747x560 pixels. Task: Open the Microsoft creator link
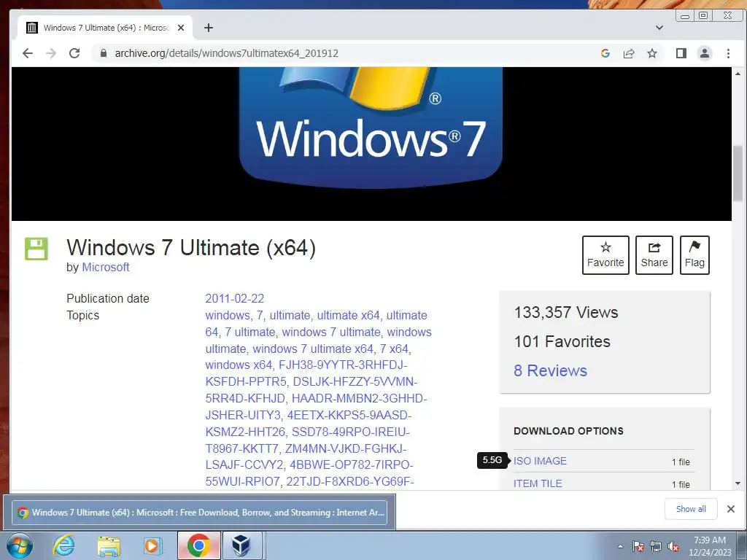pyautogui.click(x=105, y=267)
